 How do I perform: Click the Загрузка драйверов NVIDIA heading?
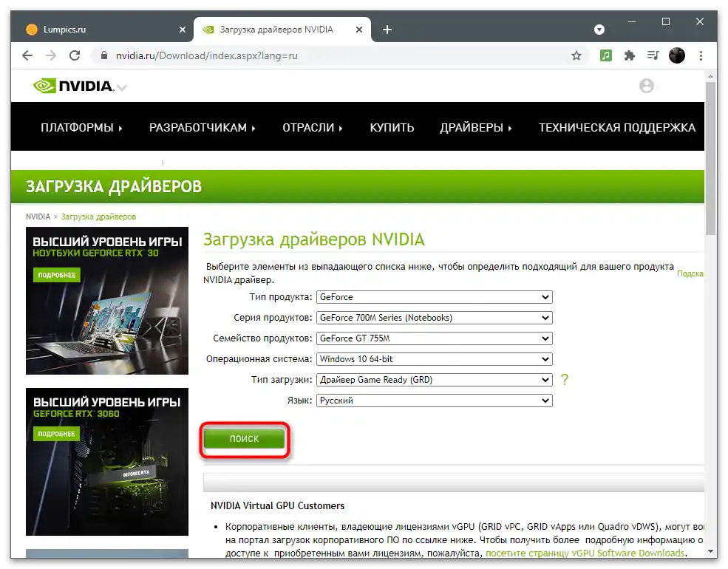click(x=314, y=239)
